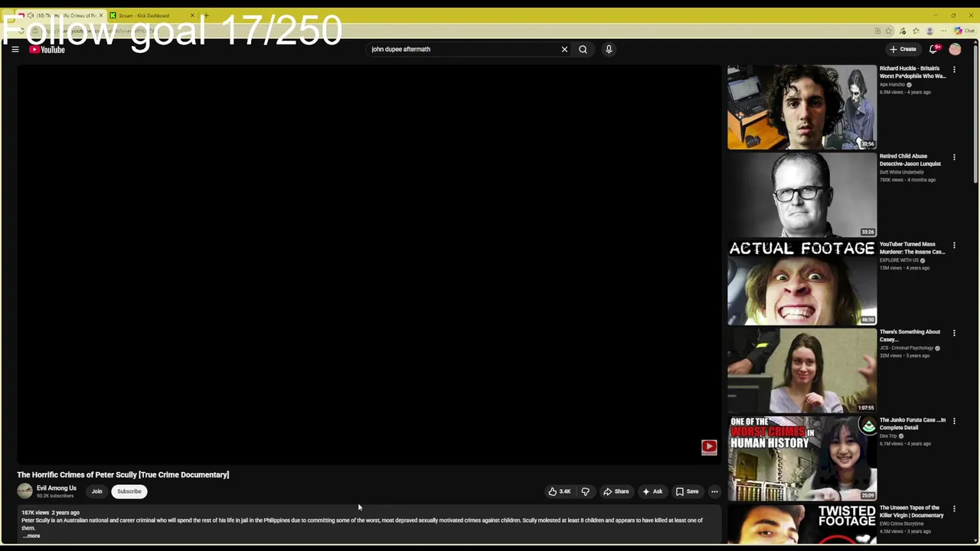Image resolution: width=980 pixels, height=551 pixels.
Task: Open a new browser tab with plus
Action: (205, 15)
